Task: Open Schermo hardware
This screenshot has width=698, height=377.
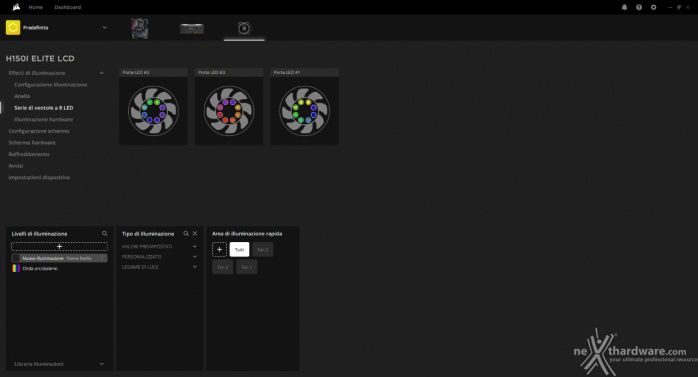Action: (x=32, y=142)
